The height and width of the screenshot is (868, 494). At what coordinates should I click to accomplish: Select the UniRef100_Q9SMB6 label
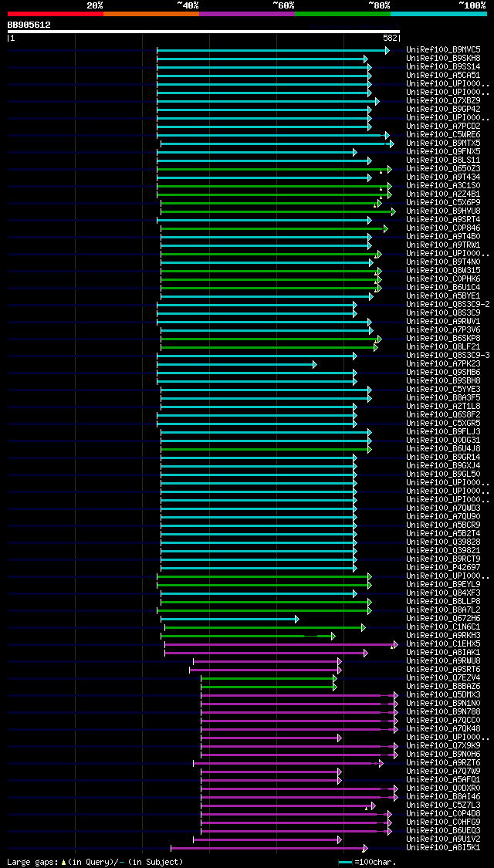[443, 373]
